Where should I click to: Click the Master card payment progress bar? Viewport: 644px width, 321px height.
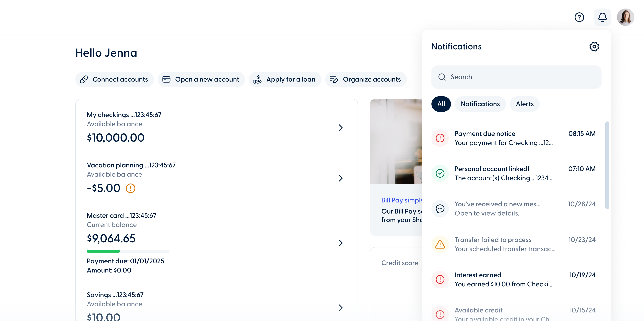[128, 251]
